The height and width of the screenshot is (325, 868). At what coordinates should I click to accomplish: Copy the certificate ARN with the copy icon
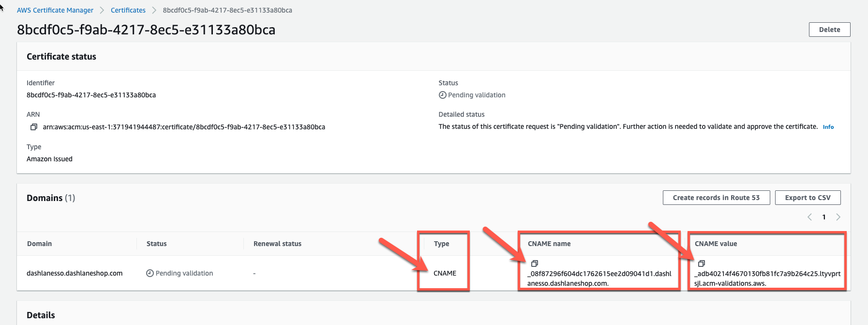34,127
